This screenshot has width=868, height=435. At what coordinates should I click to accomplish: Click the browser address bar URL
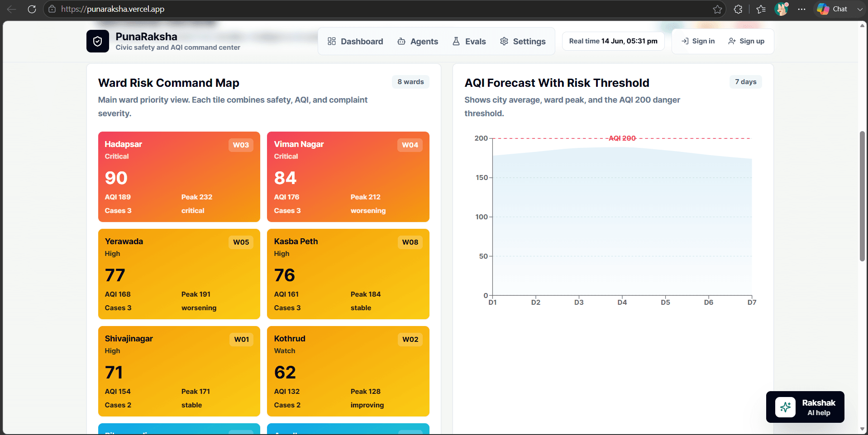[113, 9]
